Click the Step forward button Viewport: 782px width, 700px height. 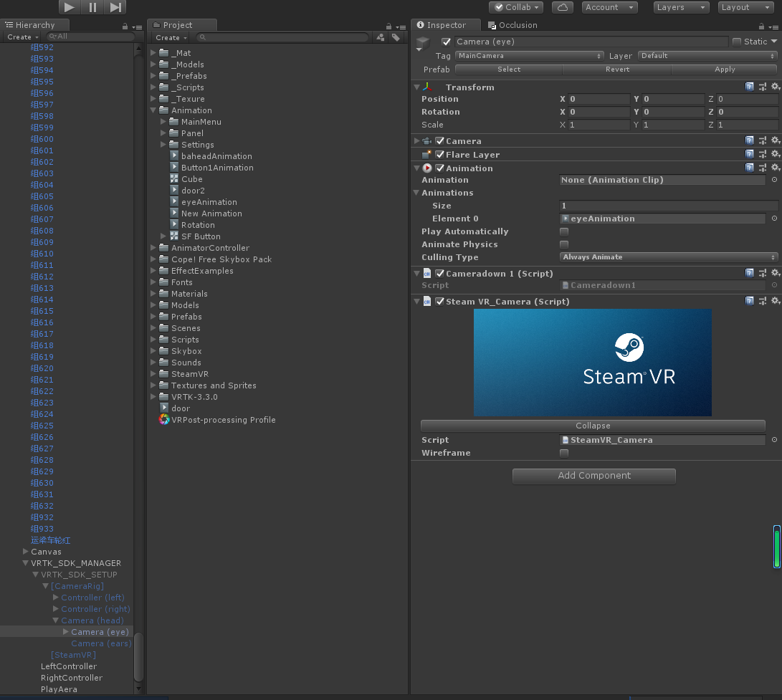(115, 7)
